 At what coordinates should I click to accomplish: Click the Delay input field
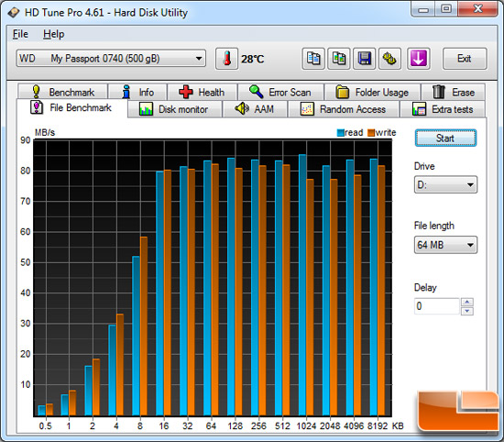[x=437, y=306]
